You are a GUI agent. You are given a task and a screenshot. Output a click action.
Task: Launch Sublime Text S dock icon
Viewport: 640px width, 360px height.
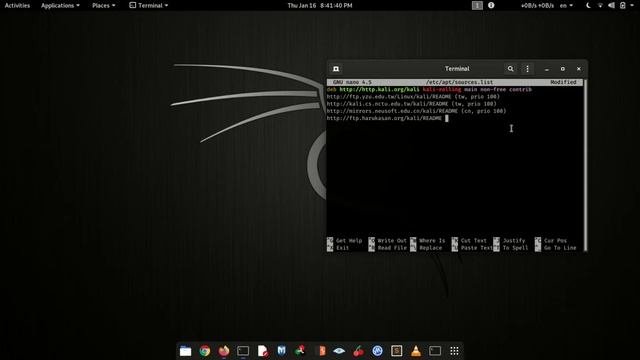pos(397,351)
